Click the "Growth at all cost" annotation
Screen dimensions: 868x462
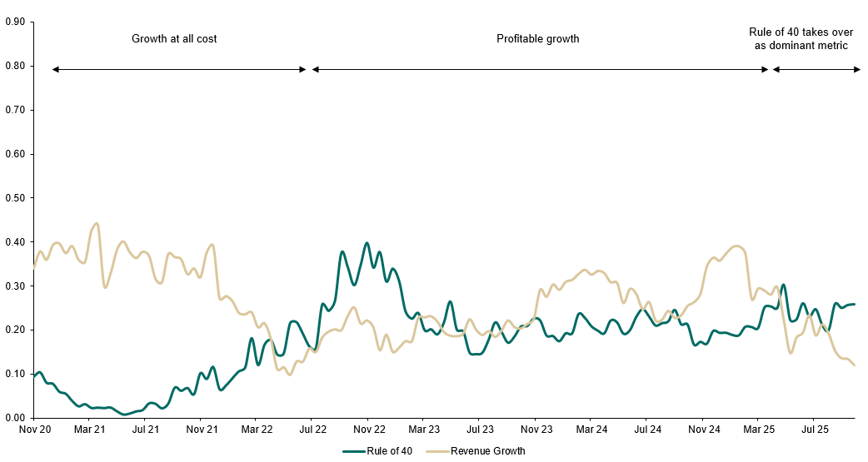[x=174, y=38]
